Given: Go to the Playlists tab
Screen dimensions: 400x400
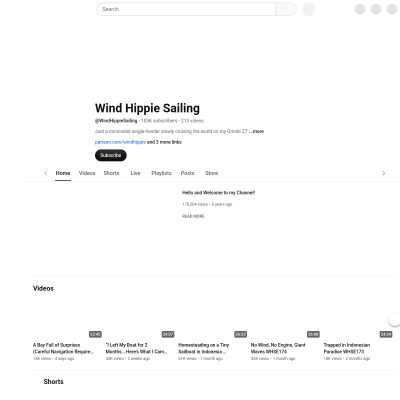Looking at the screenshot, I should point(161,173).
